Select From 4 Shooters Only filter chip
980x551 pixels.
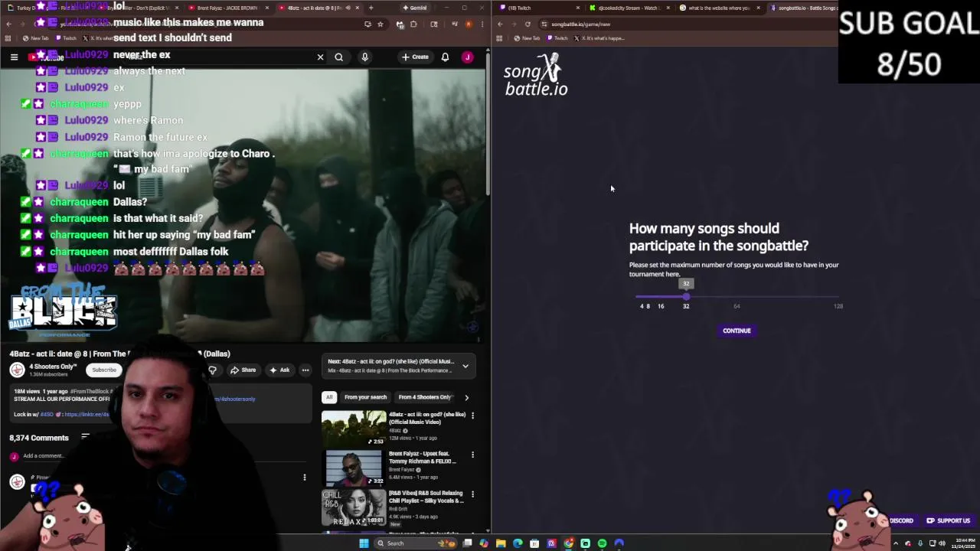click(425, 397)
